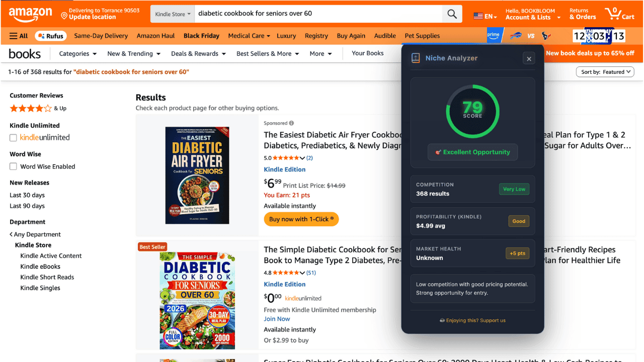
Task: Click the Join Now membership link
Action: click(277, 319)
